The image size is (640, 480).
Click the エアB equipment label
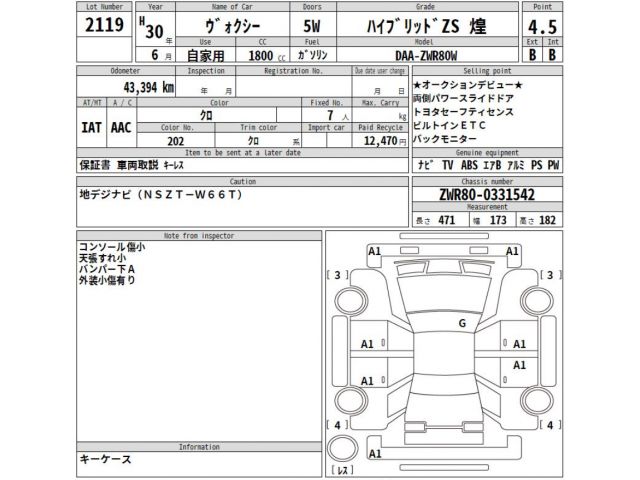tap(490, 163)
